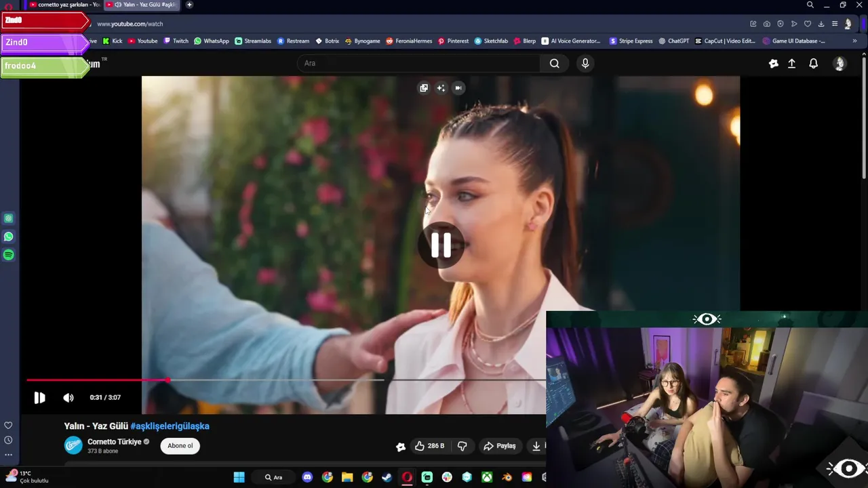Expand hidden bookmarks with double chevron

point(854,41)
